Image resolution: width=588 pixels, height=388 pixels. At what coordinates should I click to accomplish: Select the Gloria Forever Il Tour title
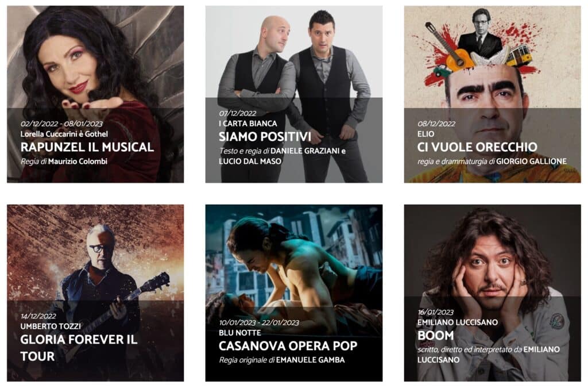point(79,347)
